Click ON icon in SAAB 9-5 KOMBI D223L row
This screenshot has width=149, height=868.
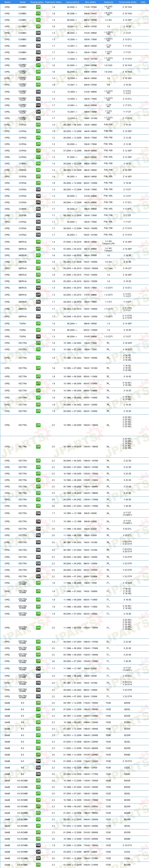click(x=38, y=851)
